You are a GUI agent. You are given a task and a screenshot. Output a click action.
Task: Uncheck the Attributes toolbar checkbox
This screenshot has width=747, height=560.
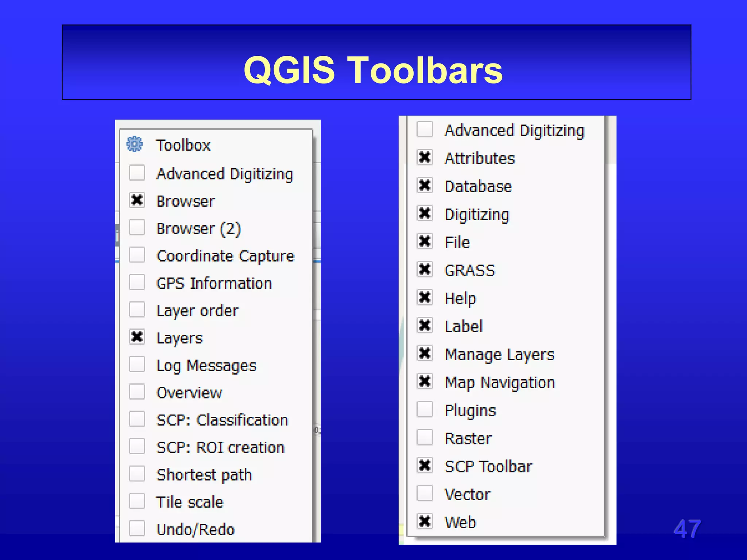(x=425, y=157)
